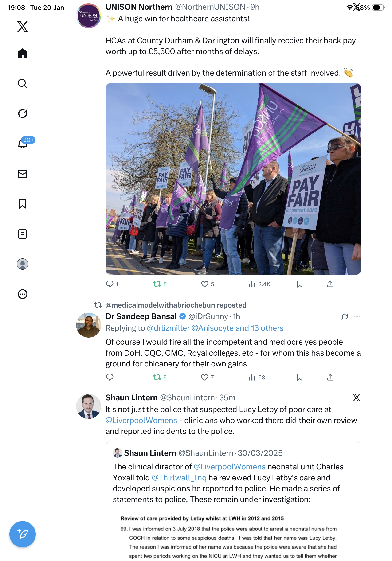392x561 pixels.
Task: View analytics for 2.4K views post
Action: pos(259,284)
